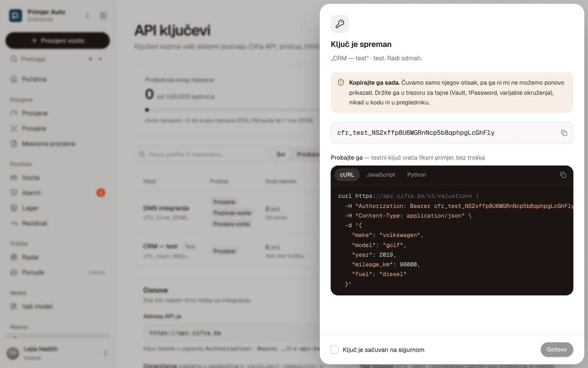Open Procjene in the background sidebar

pyautogui.click(x=58, y=113)
